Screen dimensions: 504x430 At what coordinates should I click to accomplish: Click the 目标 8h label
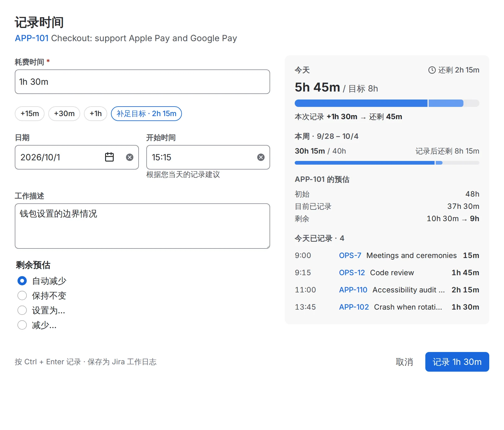[363, 89]
